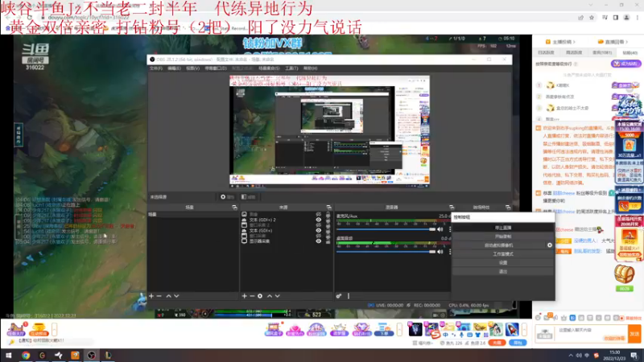
Task: Click 工作室模式 studio mode button
Action: pyautogui.click(x=503, y=254)
